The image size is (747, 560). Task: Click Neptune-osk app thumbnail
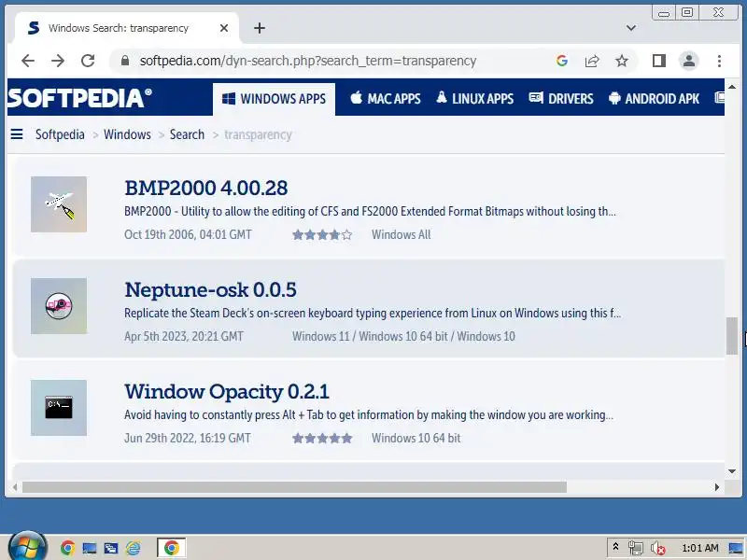tap(59, 306)
